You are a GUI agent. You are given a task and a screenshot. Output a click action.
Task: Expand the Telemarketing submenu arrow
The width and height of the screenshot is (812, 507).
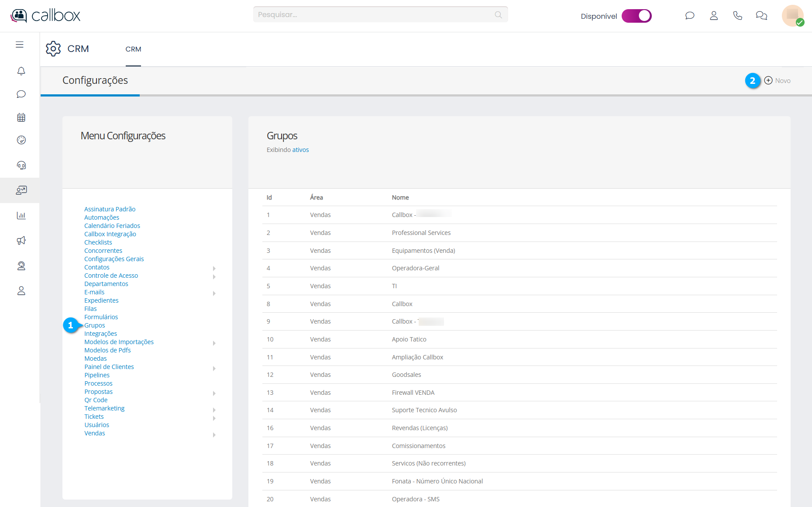214,410
